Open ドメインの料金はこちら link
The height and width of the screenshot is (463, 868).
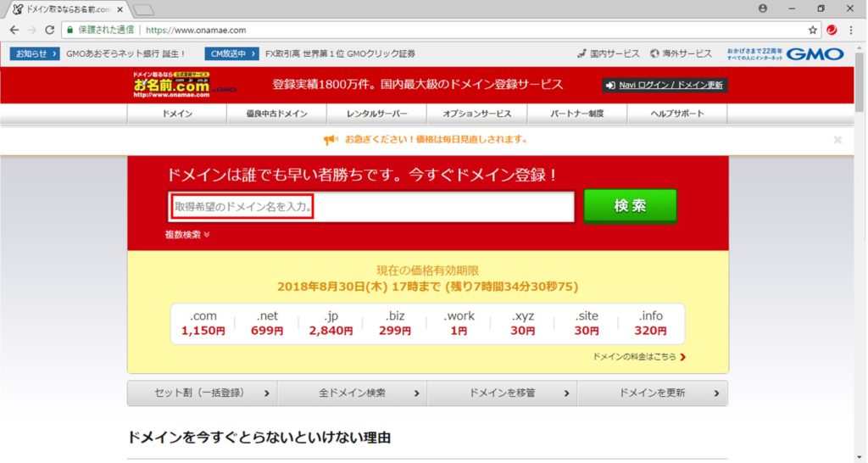coord(639,357)
